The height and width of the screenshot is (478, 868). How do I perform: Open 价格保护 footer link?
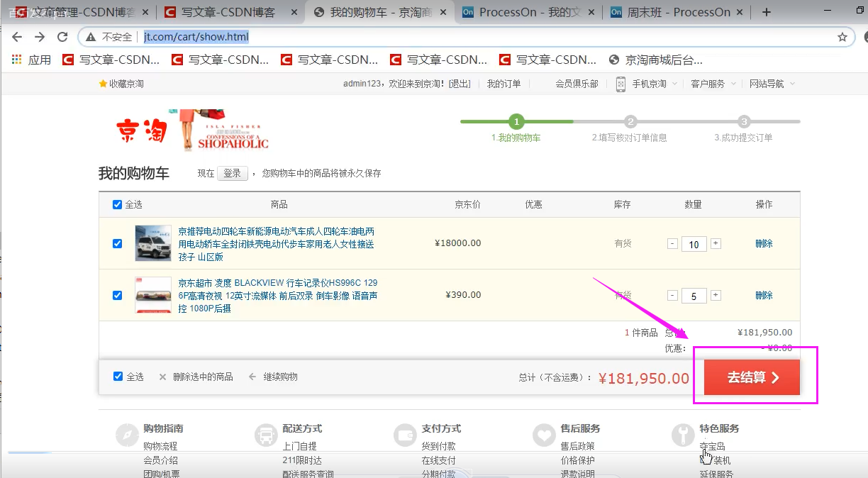(x=577, y=460)
